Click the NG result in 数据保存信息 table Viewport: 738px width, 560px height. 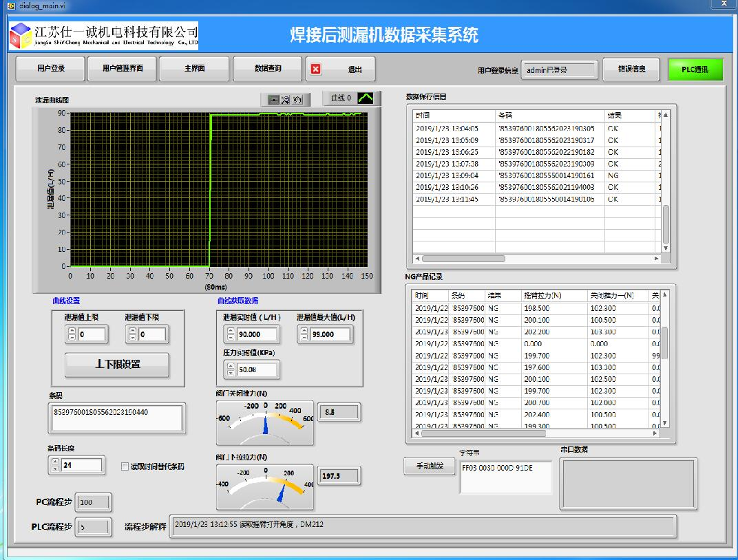click(613, 175)
